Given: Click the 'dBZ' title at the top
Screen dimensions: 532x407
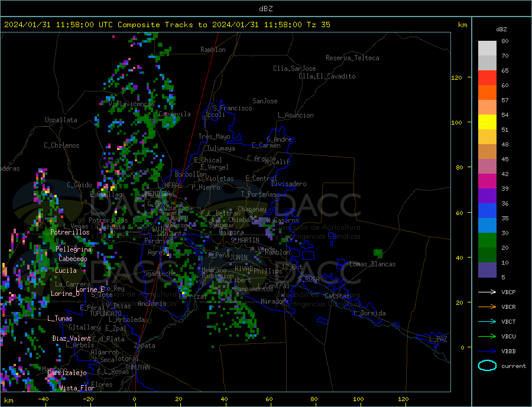Looking at the screenshot, I should (x=265, y=9).
